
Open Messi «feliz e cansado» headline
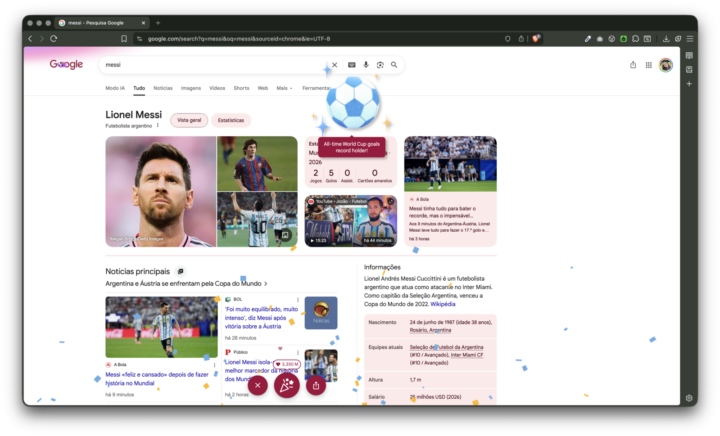tap(157, 379)
